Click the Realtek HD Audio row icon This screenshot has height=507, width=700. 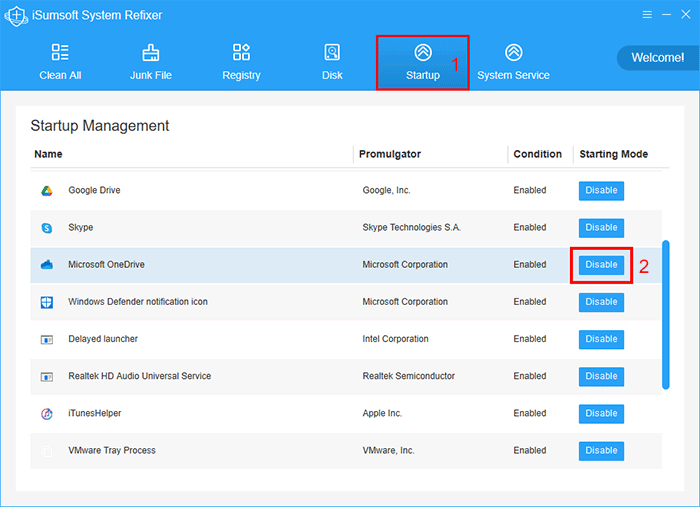pos(47,377)
